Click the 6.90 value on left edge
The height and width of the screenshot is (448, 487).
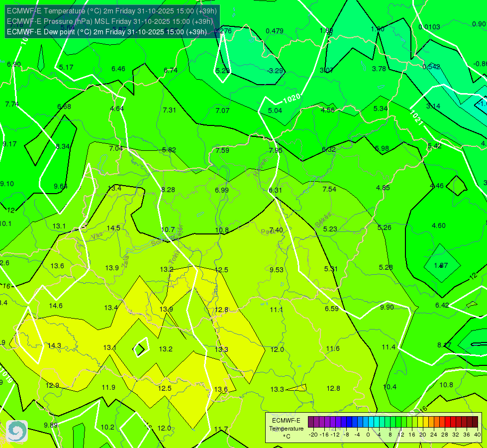[x=14, y=64]
